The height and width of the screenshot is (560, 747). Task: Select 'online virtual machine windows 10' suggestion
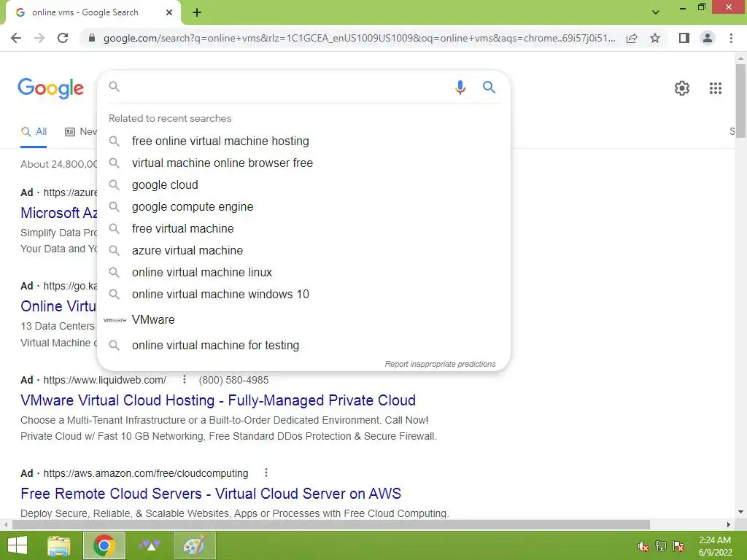click(303, 295)
